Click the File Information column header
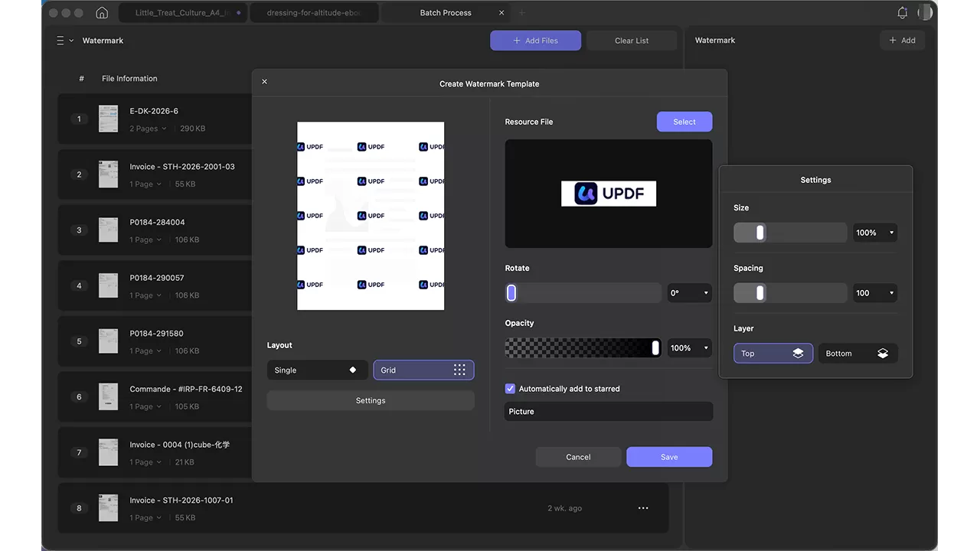 [x=129, y=79]
